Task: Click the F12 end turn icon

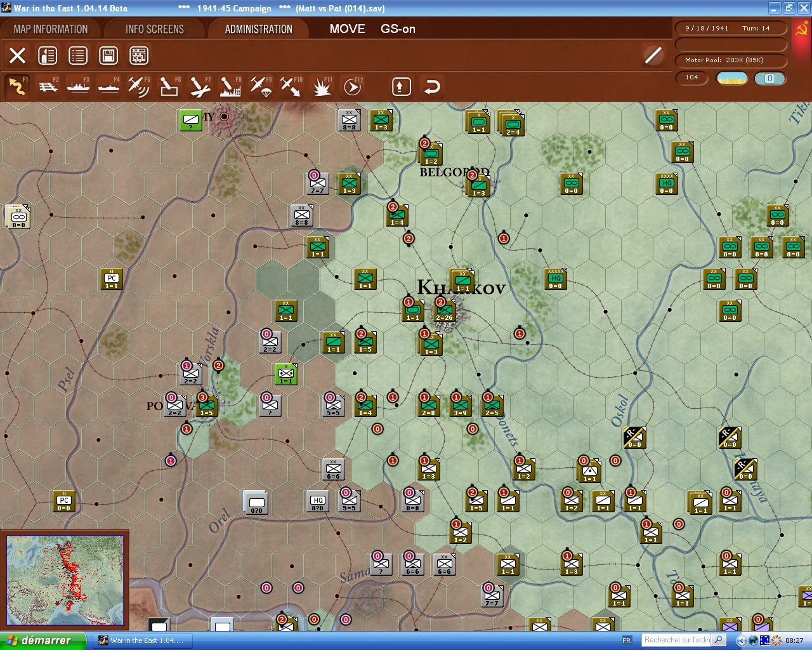Action: [352, 86]
